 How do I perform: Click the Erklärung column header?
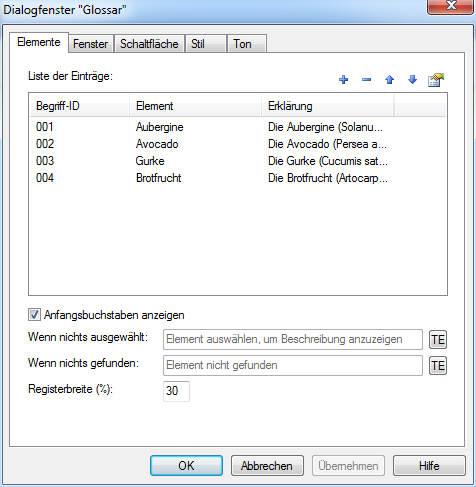point(328,106)
